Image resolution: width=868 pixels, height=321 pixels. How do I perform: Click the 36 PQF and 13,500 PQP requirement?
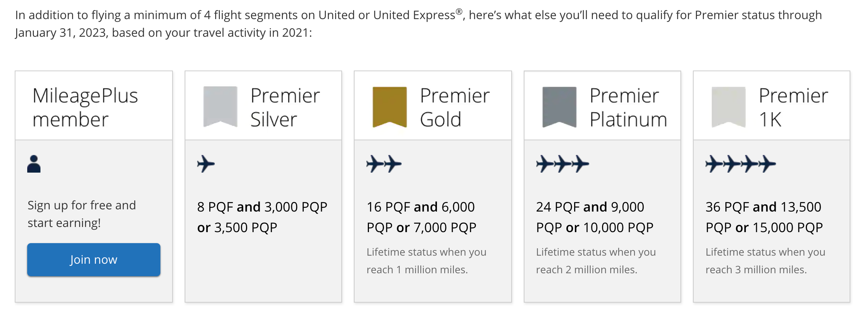(x=764, y=217)
